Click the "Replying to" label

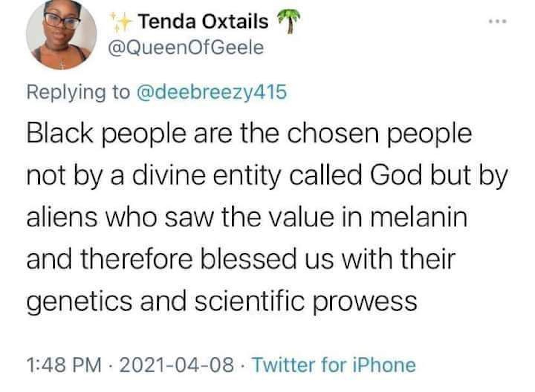pyautogui.click(x=78, y=92)
